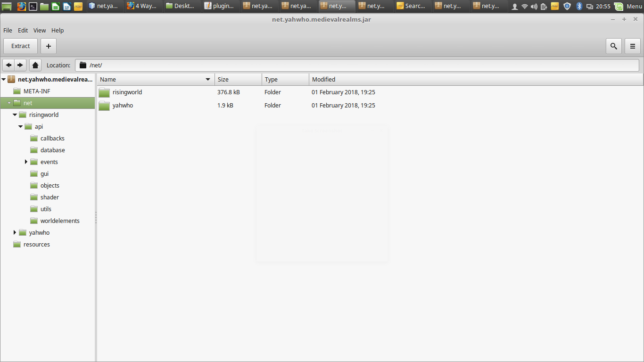The width and height of the screenshot is (644, 362).
Task: Sort by the Size column header
Action: coord(238,80)
